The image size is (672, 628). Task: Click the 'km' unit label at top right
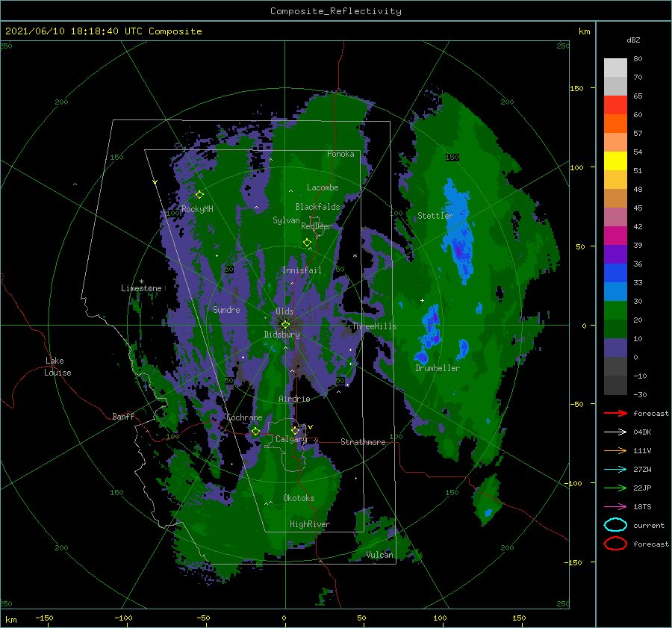pyautogui.click(x=584, y=31)
